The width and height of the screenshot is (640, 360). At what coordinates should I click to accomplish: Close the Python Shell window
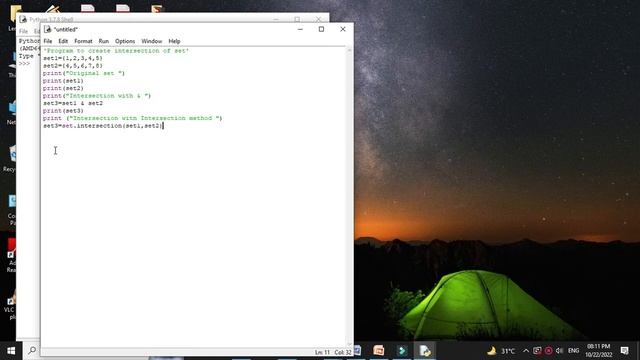[318, 19]
